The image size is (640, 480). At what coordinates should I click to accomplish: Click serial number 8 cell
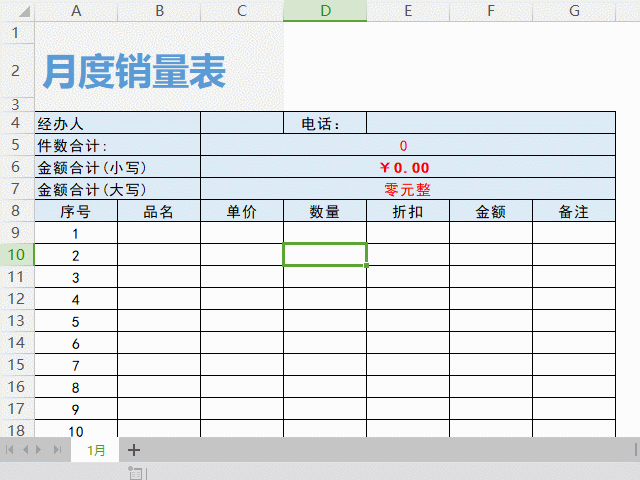76,387
